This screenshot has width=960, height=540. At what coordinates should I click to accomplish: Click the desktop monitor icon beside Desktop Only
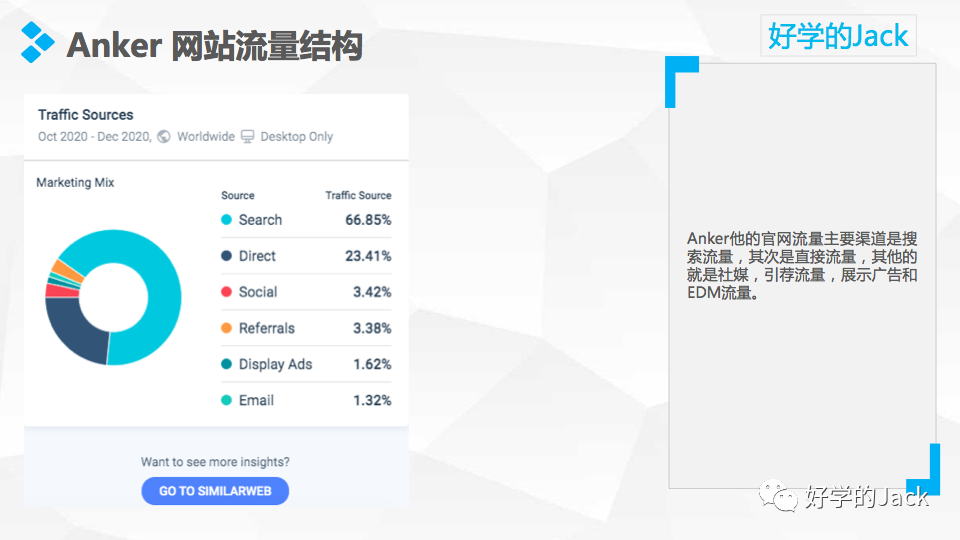coord(247,137)
